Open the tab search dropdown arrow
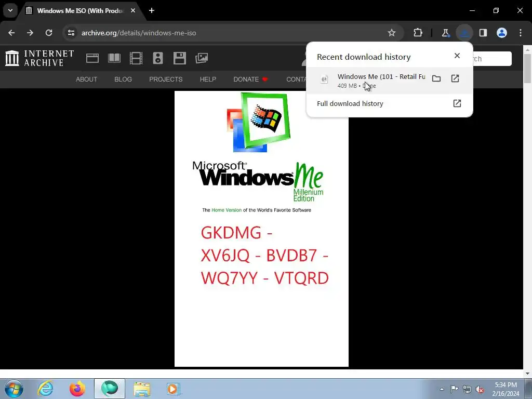 pos(10,10)
